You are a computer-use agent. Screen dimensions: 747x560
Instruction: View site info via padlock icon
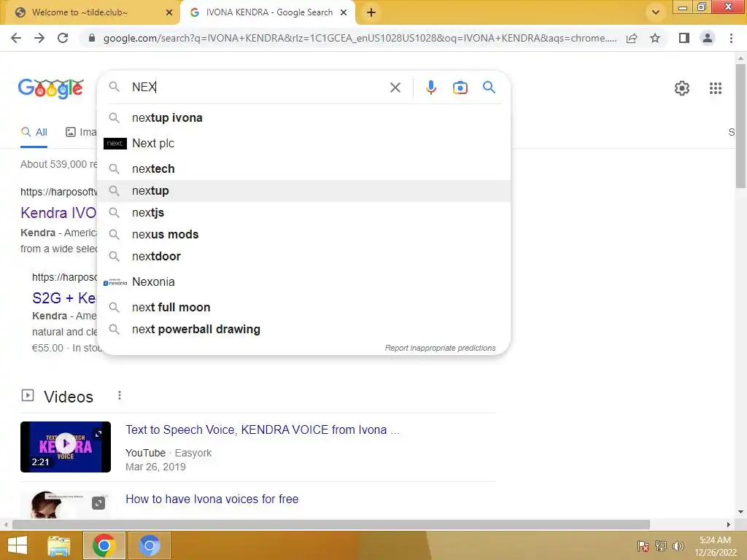coord(92,38)
